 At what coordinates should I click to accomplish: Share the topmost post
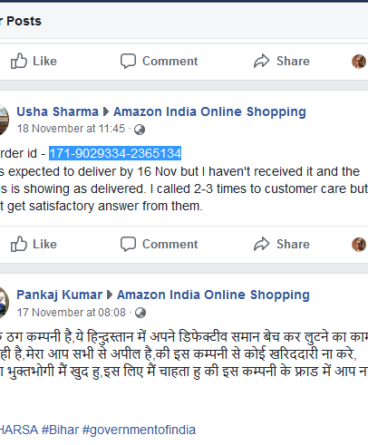click(282, 61)
